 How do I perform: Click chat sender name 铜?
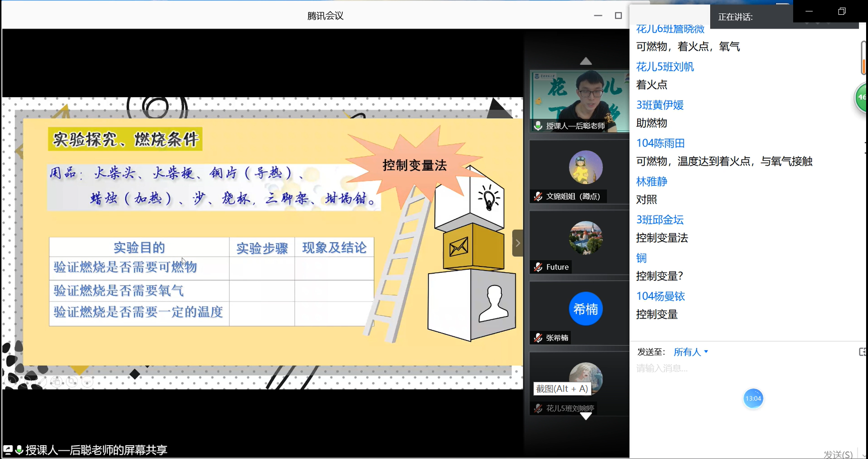pyautogui.click(x=642, y=258)
